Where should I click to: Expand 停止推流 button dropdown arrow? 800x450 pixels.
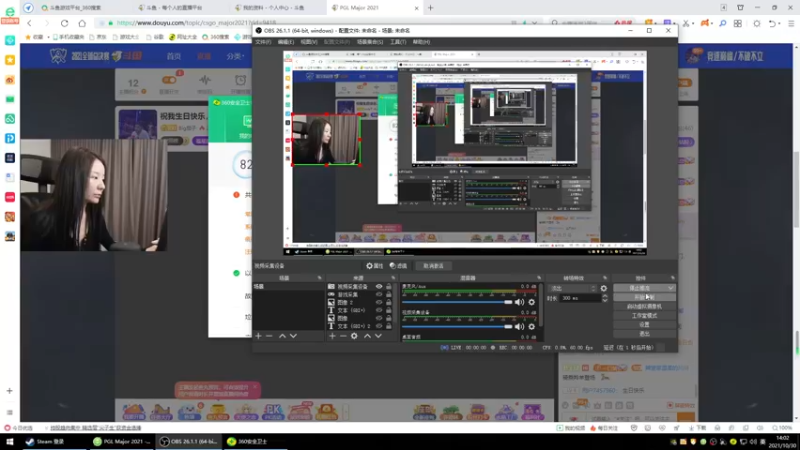[670, 288]
